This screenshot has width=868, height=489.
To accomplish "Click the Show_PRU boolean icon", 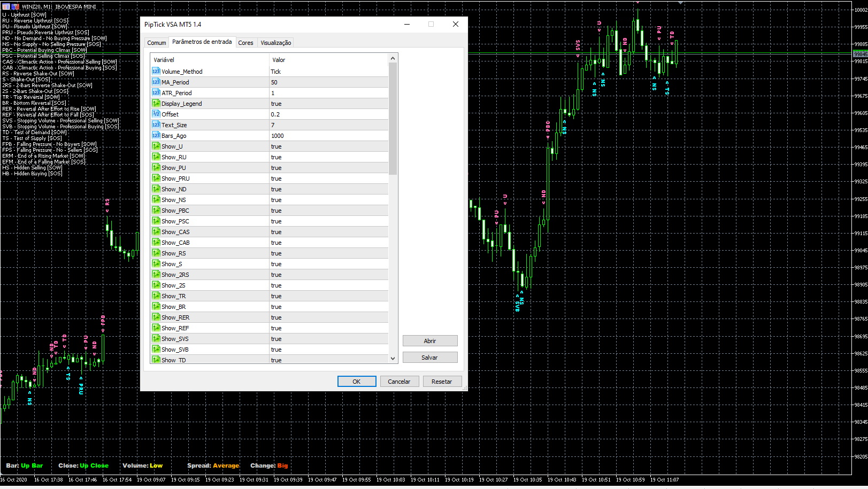I will pyautogui.click(x=156, y=178).
